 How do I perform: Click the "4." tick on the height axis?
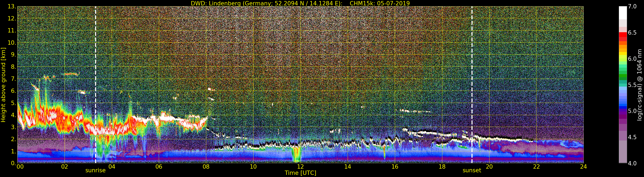click(x=14, y=115)
